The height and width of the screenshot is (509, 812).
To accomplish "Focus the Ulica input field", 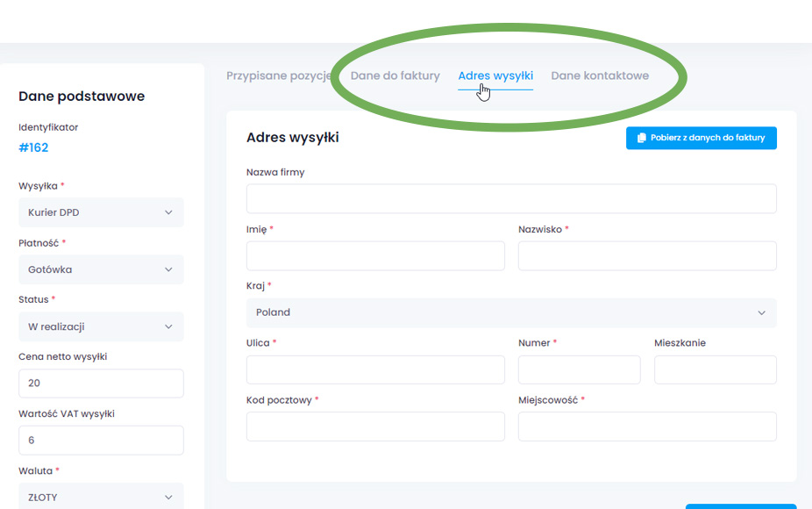I will (x=375, y=369).
